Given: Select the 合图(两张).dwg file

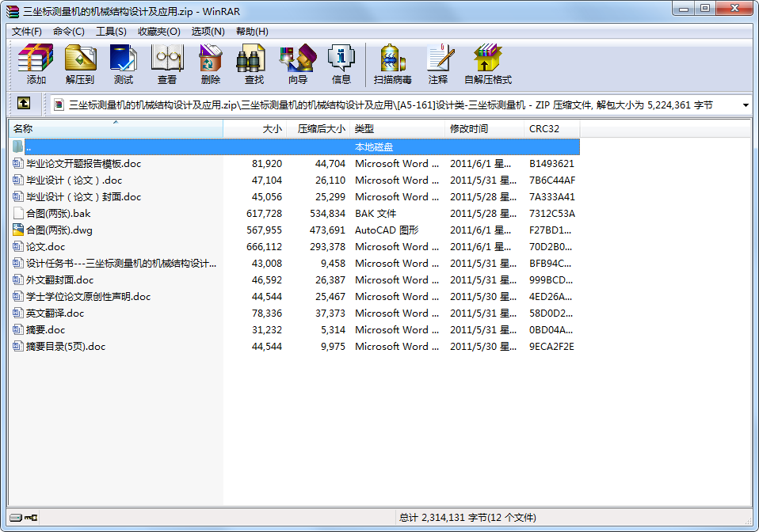Looking at the screenshot, I should point(59,230).
